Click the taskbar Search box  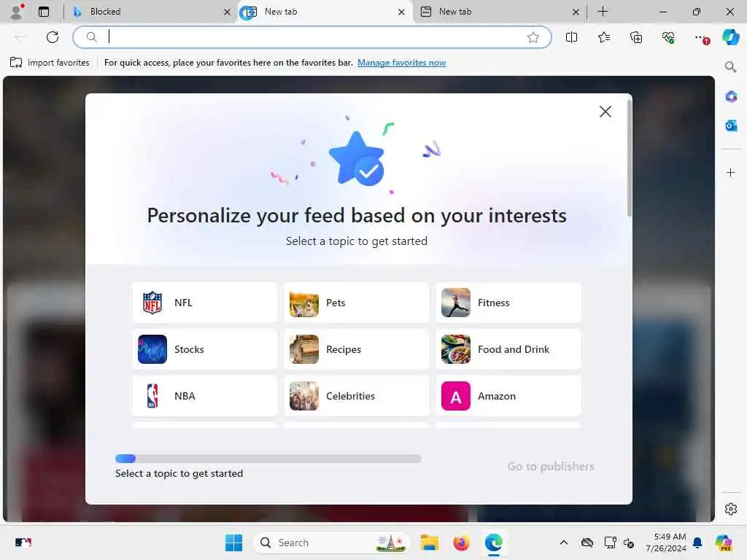[x=332, y=542]
